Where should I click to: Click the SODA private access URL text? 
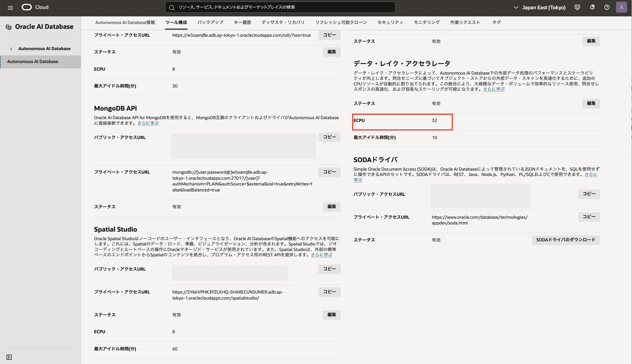coord(479,220)
